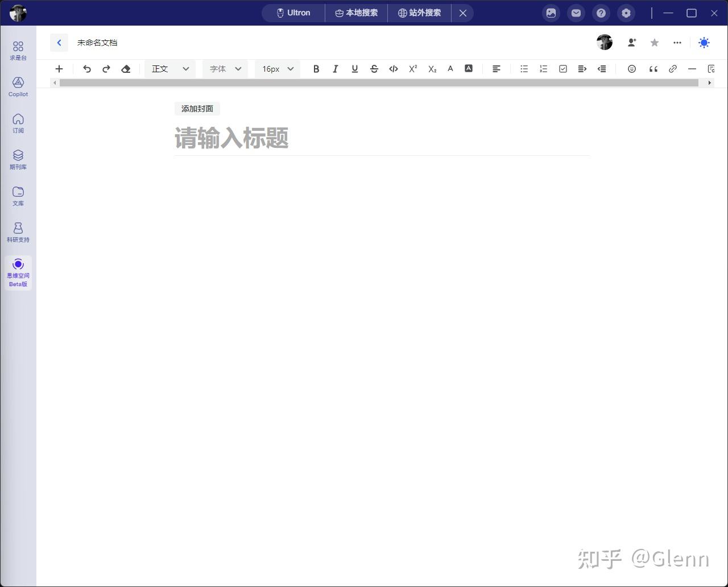Select the Ultron tab at the top
Viewport: 728px width, 587px height.
coord(293,13)
